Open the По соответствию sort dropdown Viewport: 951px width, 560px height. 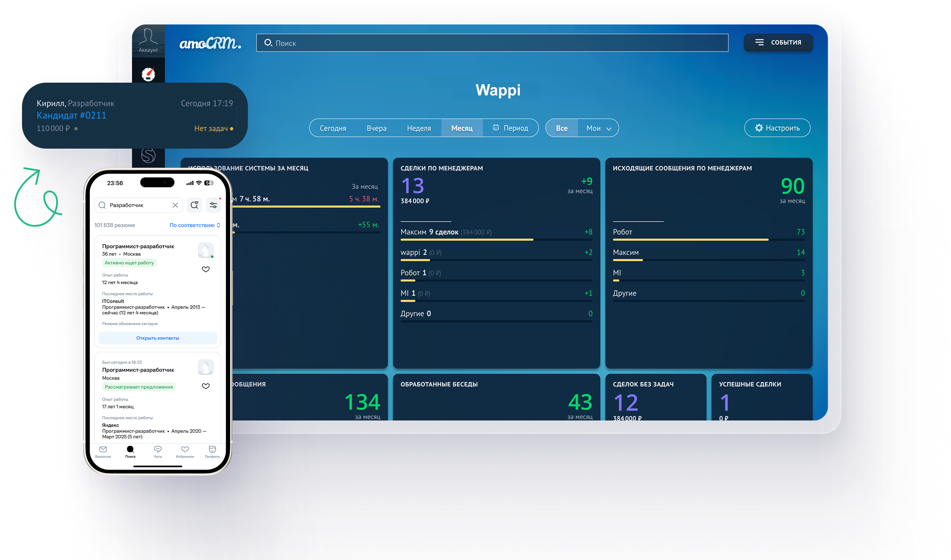pyautogui.click(x=195, y=225)
